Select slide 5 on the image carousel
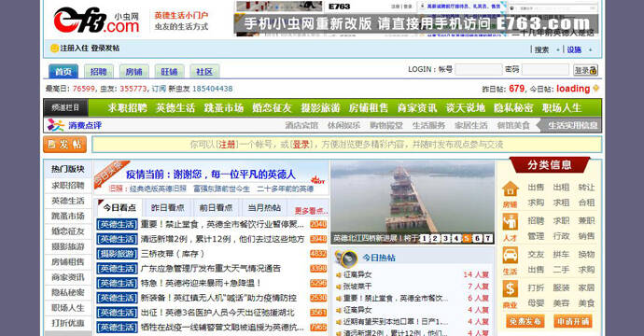644x336 pixels. (x=467, y=238)
